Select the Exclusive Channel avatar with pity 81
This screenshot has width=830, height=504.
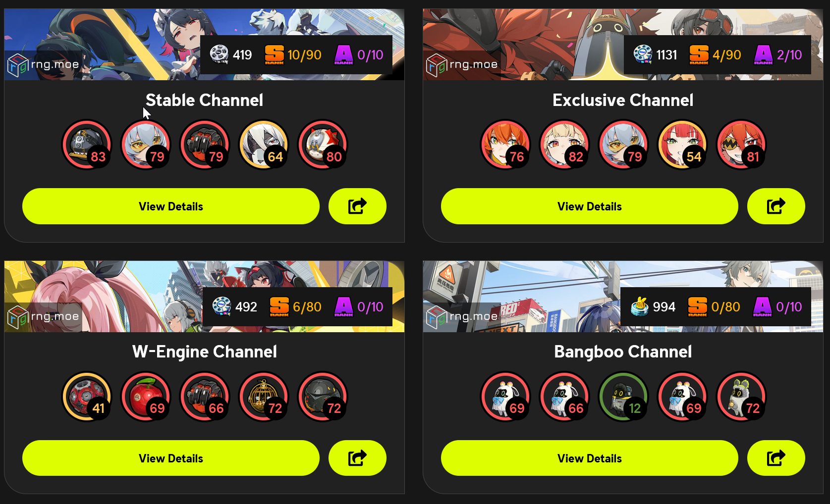741,145
